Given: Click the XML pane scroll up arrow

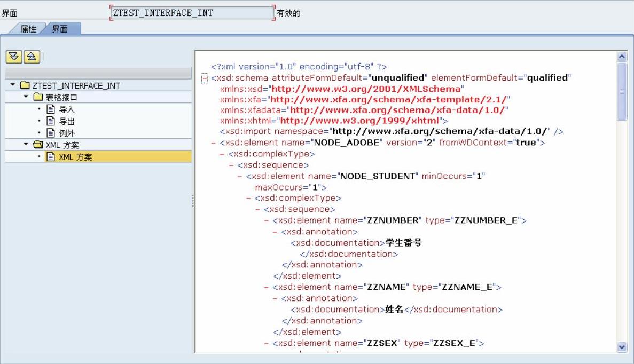Looking at the screenshot, I should click(x=622, y=57).
